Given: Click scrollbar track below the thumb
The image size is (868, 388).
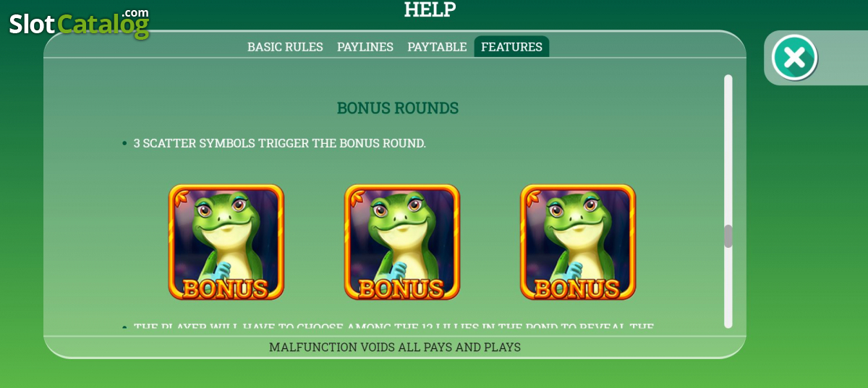Looking at the screenshot, I should (728, 288).
